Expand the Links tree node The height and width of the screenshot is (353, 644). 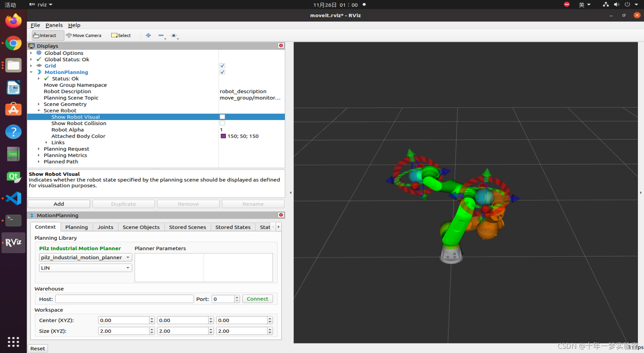click(46, 143)
